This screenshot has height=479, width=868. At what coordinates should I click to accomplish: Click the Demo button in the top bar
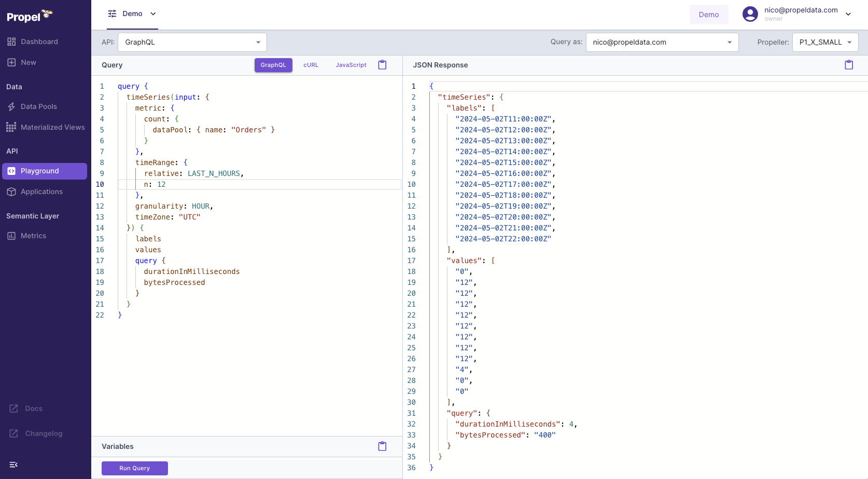[709, 14]
